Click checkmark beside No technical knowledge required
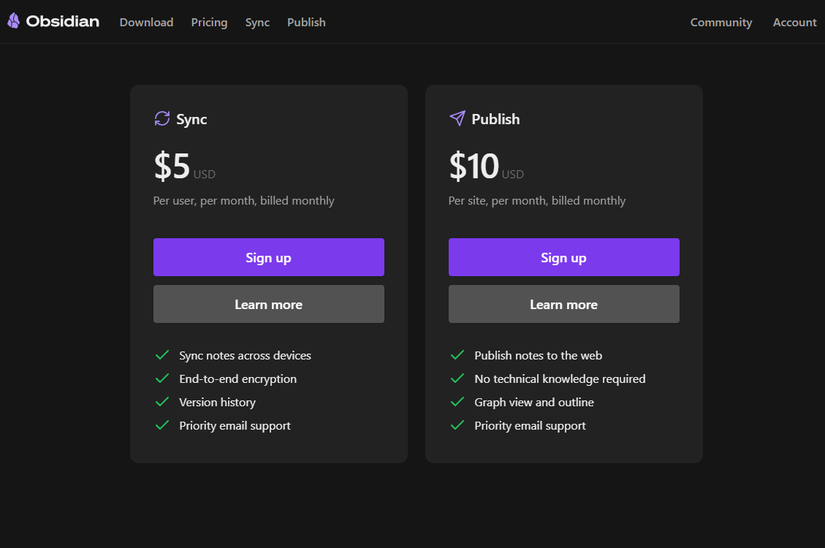Image resolution: width=825 pixels, height=548 pixels. click(x=457, y=379)
